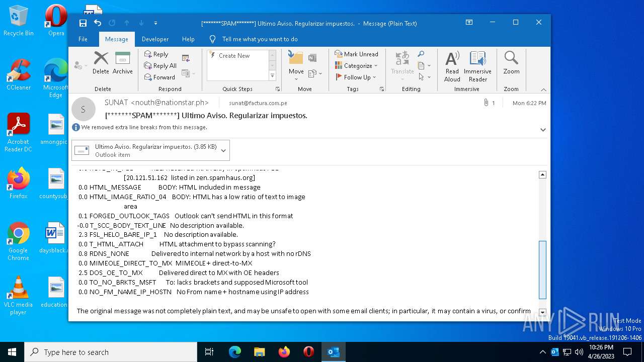Send message to OneNote
Viewport: 644px width, 362px height.
click(x=312, y=58)
